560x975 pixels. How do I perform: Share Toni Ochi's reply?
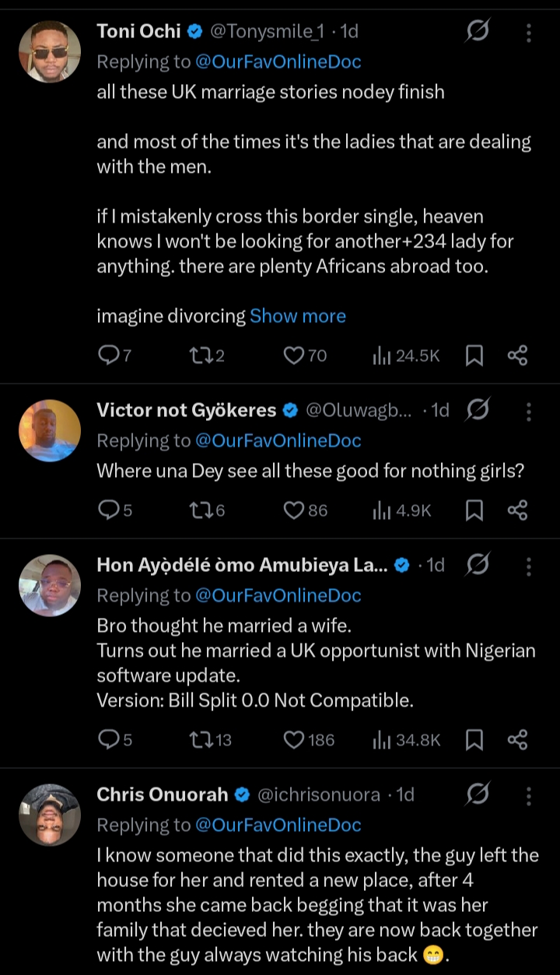[517, 356]
